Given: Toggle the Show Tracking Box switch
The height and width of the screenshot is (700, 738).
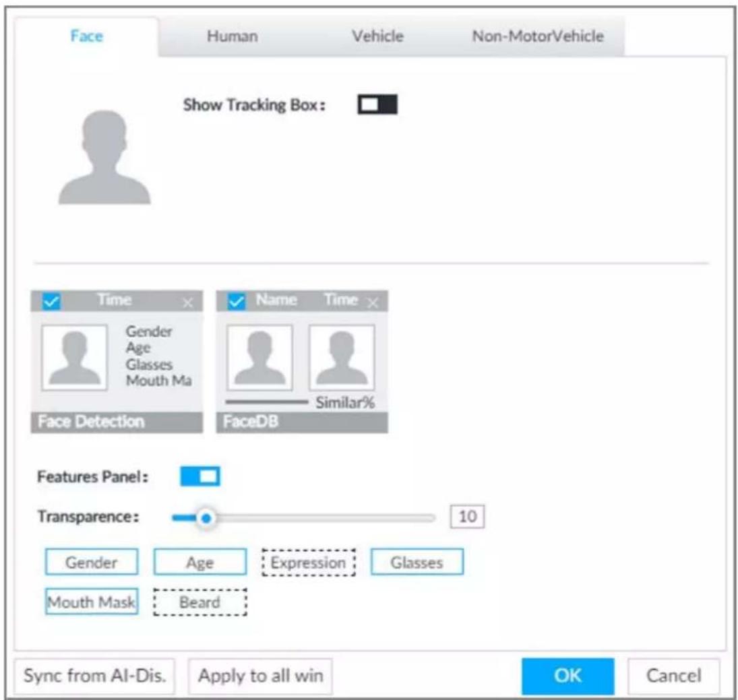Looking at the screenshot, I should (x=377, y=104).
